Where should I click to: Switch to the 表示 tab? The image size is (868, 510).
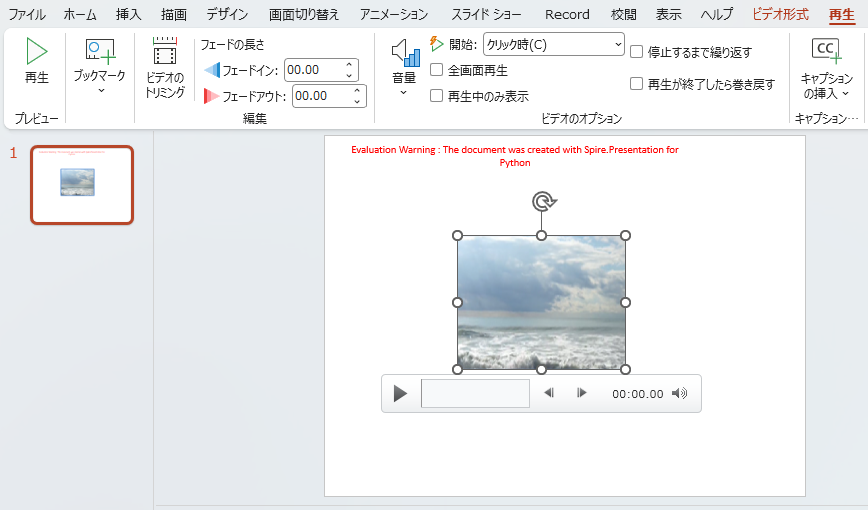(x=668, y=14)
